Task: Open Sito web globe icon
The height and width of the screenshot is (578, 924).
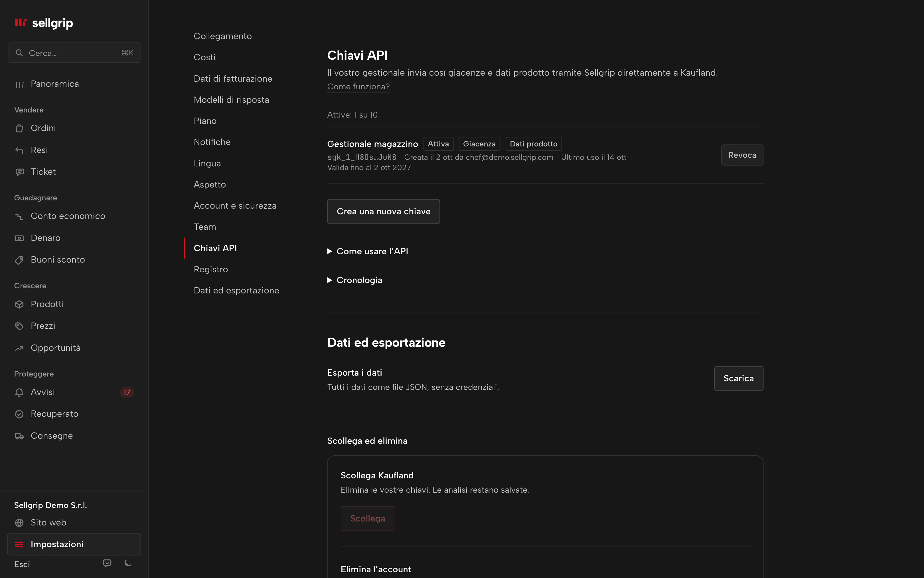Action: click(19, 523)
